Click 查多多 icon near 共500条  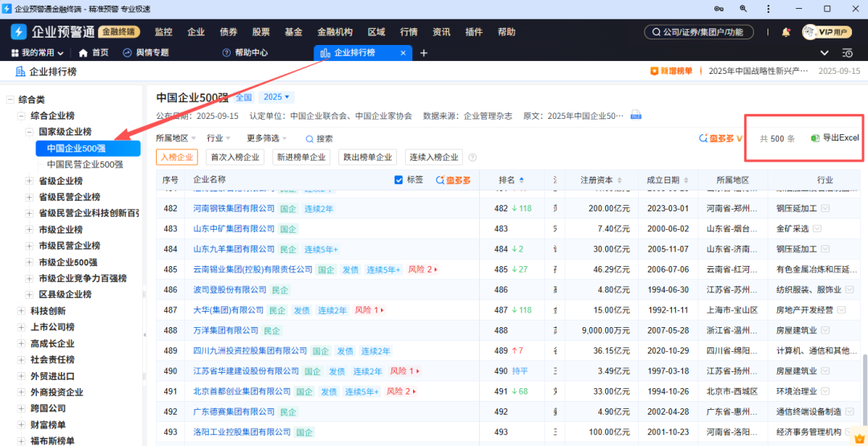click(x=721, y=138)
